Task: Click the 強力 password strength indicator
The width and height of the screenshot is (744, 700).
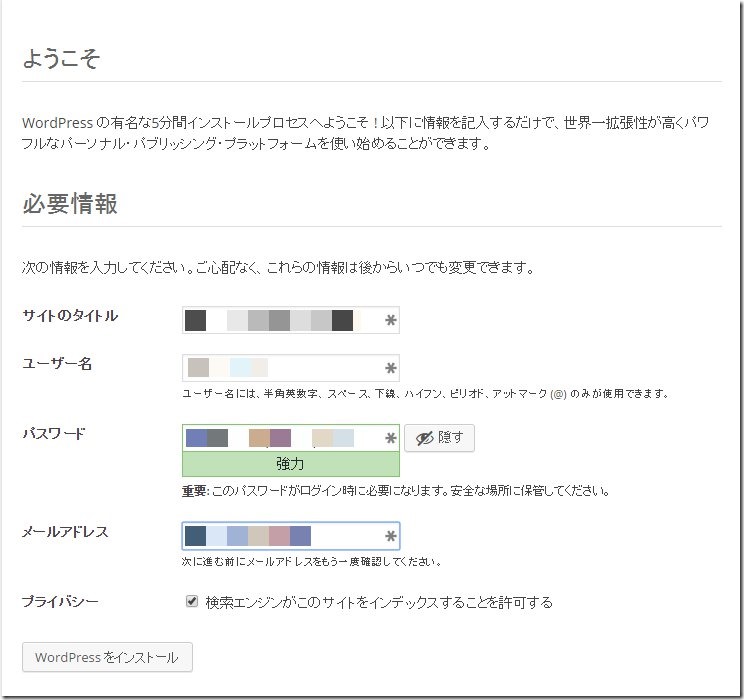Action: [x=290, y=464]
